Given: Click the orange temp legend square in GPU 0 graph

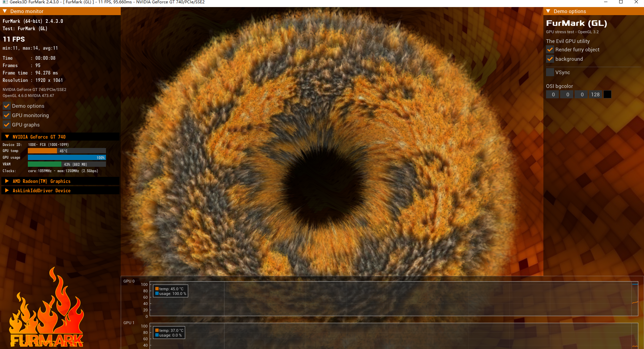Looking at the screenshot, I should (x=157, y=289).
